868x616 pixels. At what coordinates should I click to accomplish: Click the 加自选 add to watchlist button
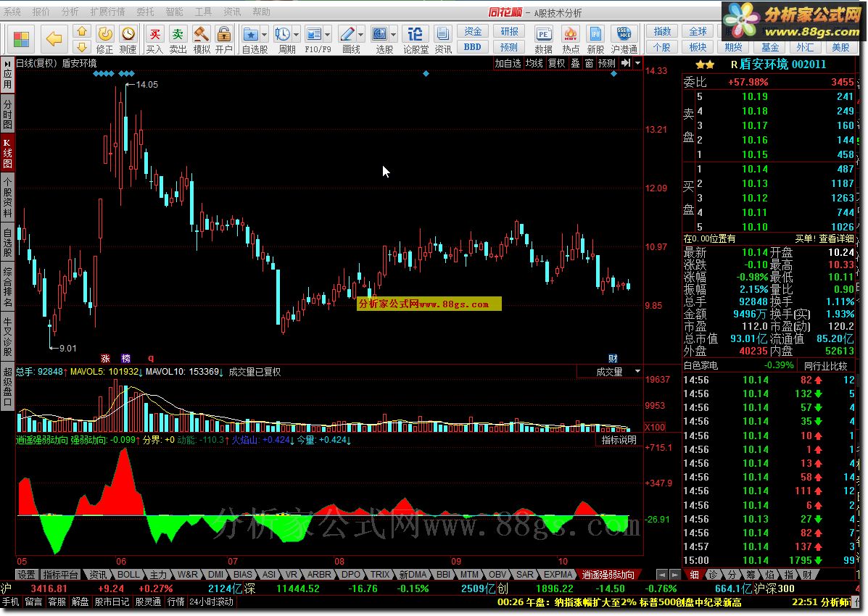(508, 63)
